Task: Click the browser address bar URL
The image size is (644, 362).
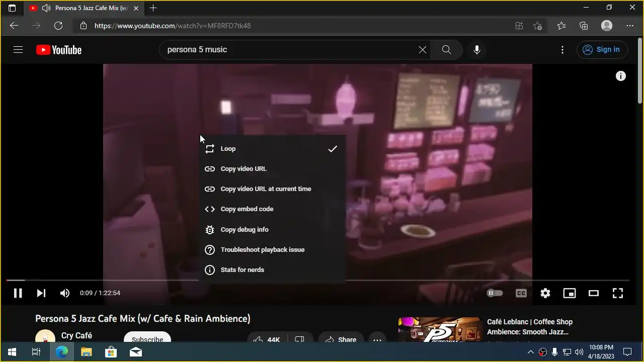Action: coord(173,26)
